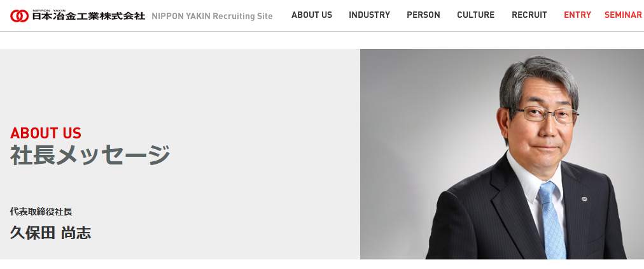Open the INDUSTRY navigation item
The width and height of the screenshot is (644, 269).
click(369, 15)
